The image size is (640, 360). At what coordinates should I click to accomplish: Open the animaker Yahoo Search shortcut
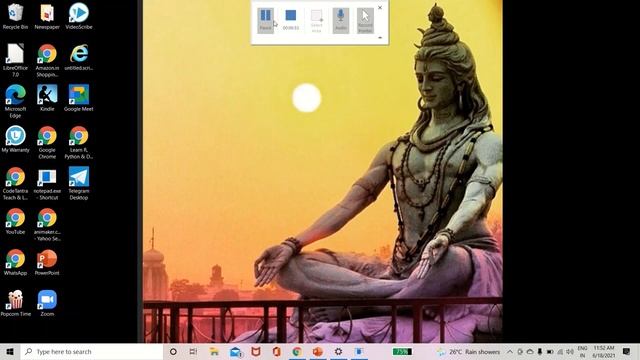point(47,224)
